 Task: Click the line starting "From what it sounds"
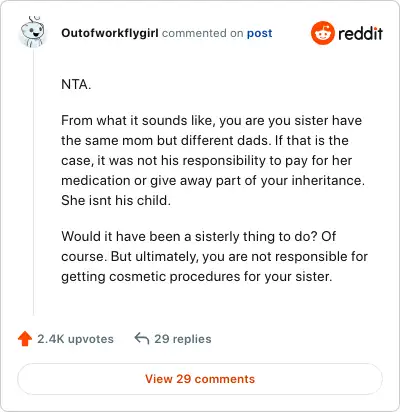[211, 120]
